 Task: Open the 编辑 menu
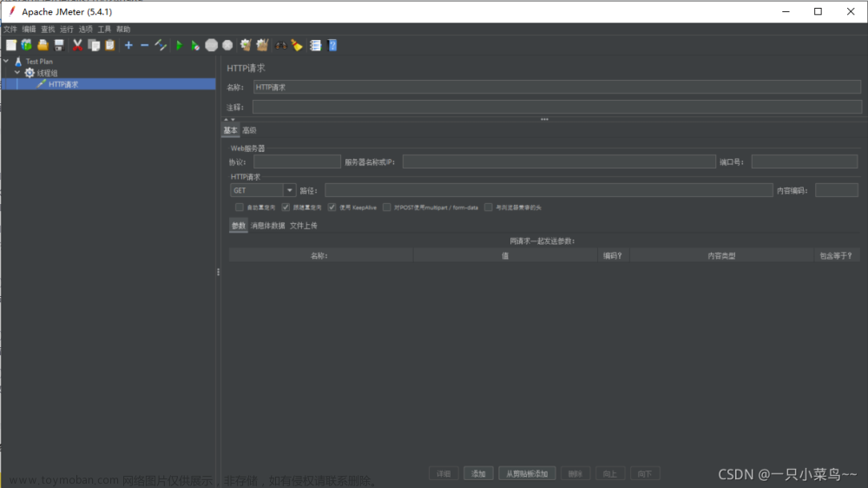(x=30, y=30)
